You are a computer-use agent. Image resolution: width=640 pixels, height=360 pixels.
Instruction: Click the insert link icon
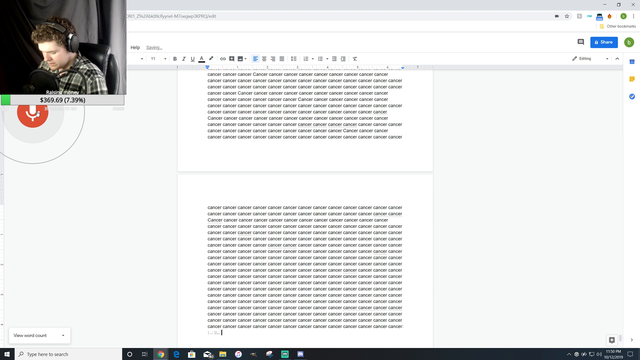[223, 59]
